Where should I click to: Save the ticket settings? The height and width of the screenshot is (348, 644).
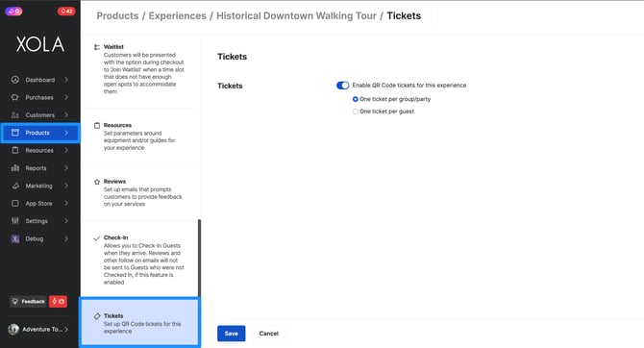tap(232, 334)
